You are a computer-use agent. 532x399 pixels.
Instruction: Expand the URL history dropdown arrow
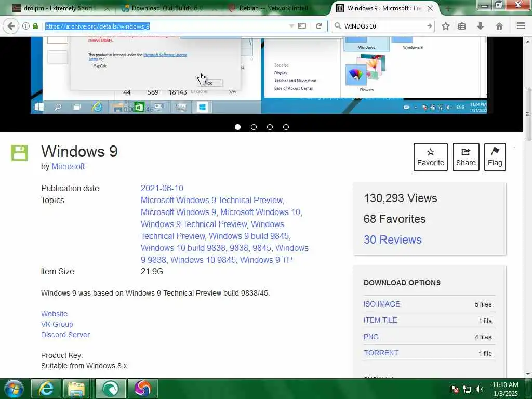291,26
